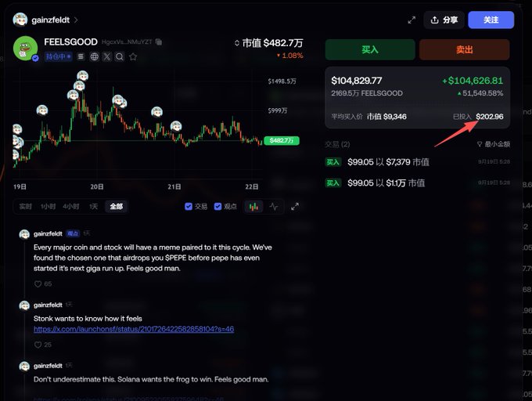This screenshot has width=532, height=401.
Task: Click the 已投入 $202.96 invested amount
Action: 478,117
